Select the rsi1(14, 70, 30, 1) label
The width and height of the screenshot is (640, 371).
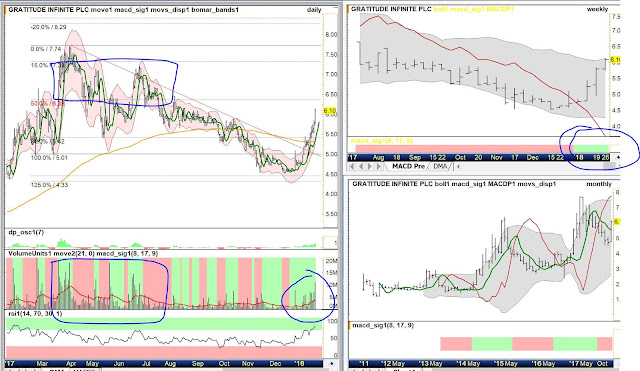coord(36,313)
